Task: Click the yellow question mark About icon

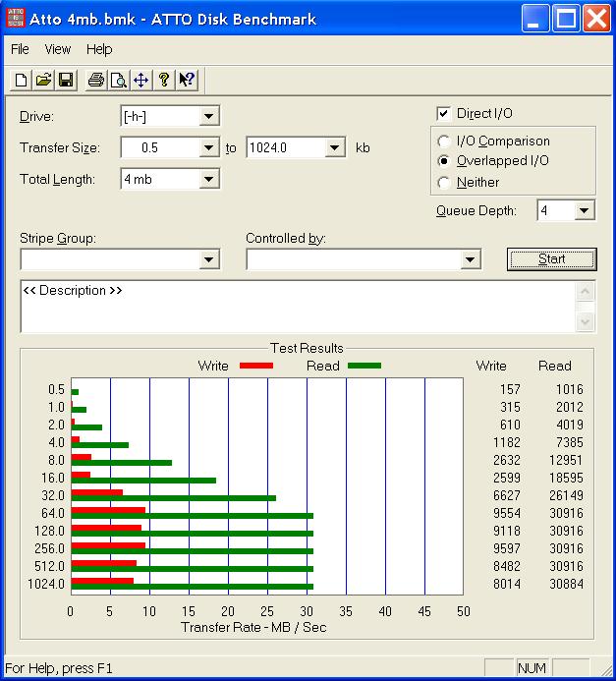Action: point(164,80)
